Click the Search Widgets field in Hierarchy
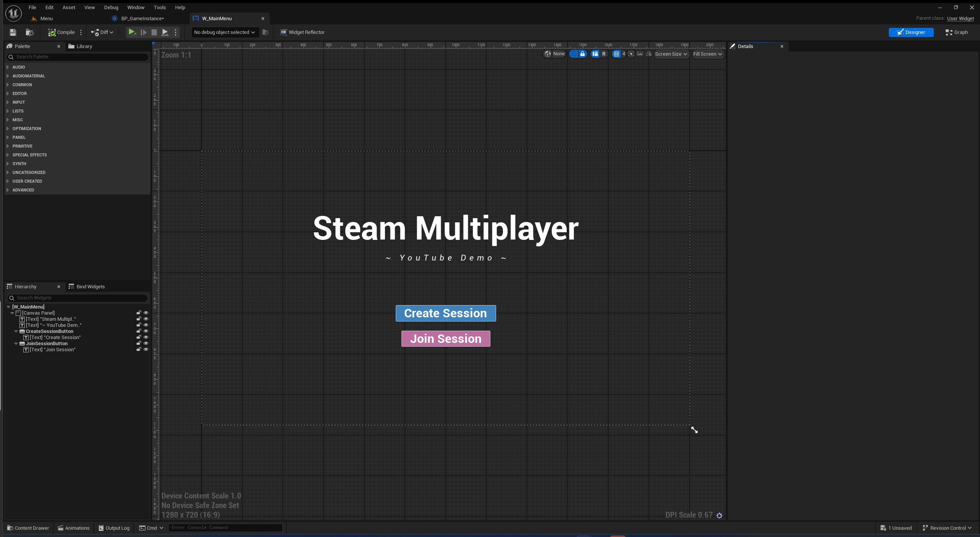980x537 pixels. [x=77, y=298]
